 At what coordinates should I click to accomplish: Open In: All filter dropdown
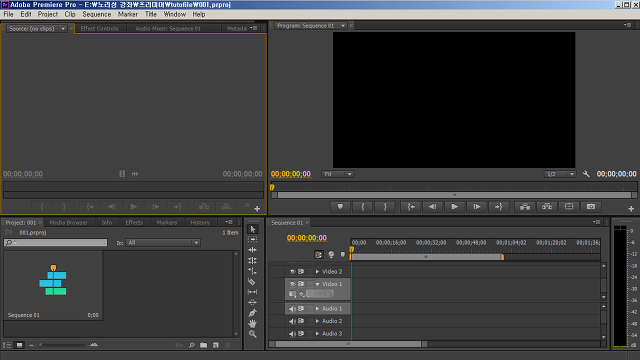163,243
